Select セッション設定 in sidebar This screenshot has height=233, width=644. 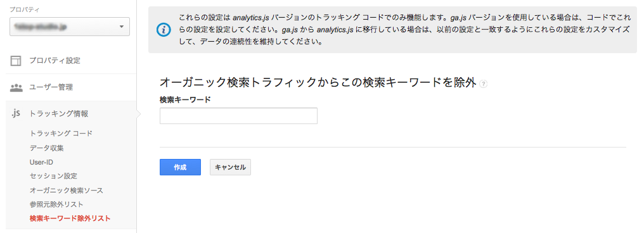point(53,176)
